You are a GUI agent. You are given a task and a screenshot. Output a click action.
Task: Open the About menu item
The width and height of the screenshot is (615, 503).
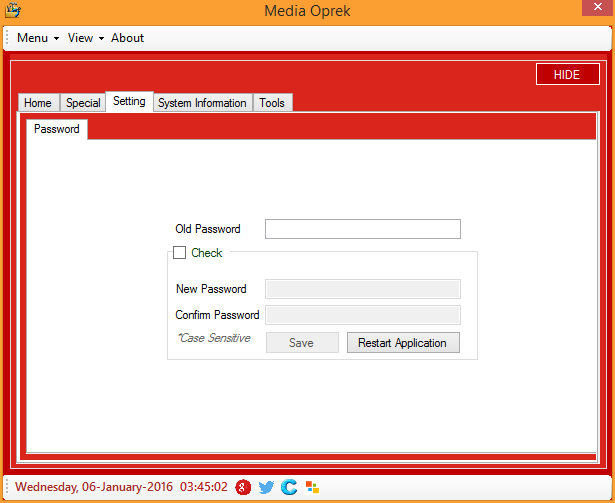coord(127,38)
